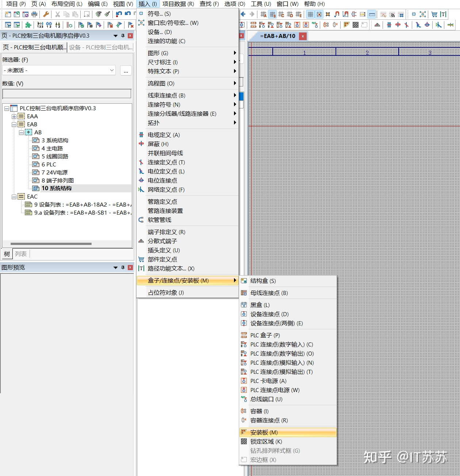Pin the 图形预览 preview panel
Viewport: 460px width, 476px height.
click(x=123, y=267)
